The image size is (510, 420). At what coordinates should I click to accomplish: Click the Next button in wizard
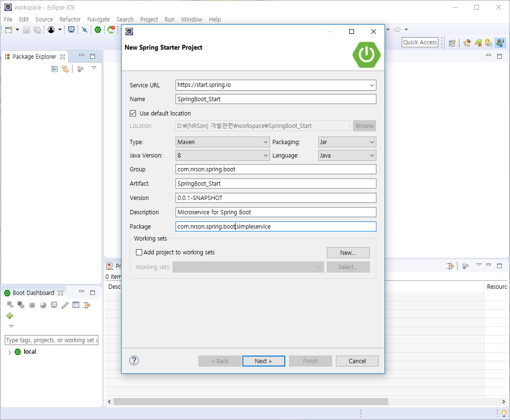263,361
